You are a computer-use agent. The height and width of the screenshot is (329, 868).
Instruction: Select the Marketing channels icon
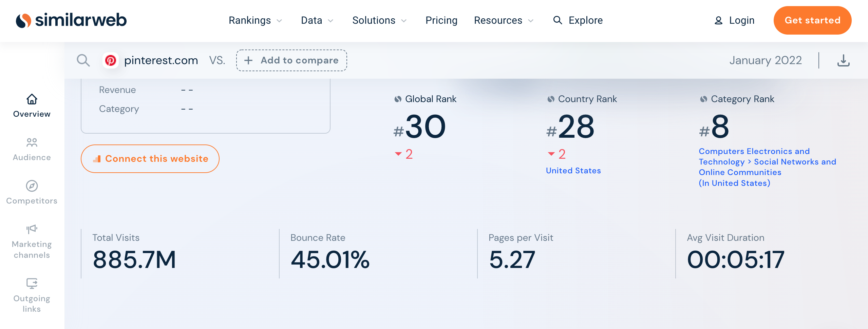(x=31, y=229)
